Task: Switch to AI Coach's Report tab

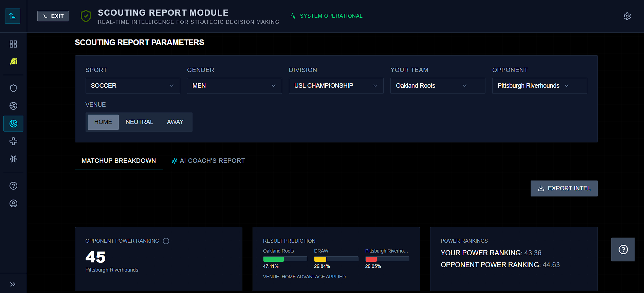Action: [208, 161]
